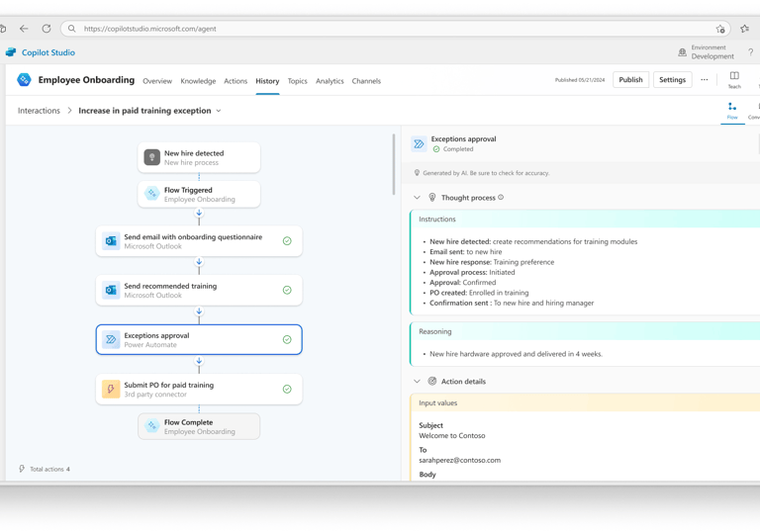
Task: Switch to the Analytics tab
Action: [x=330, y=81]
